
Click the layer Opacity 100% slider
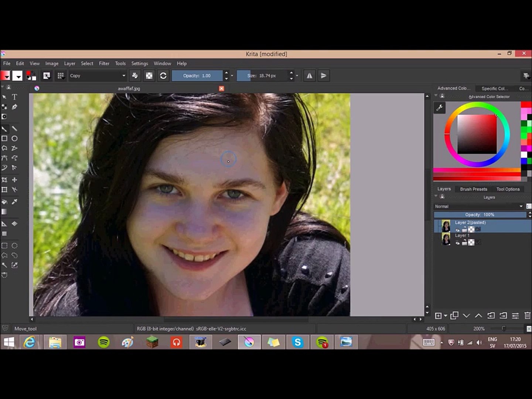tap(480, 215)
